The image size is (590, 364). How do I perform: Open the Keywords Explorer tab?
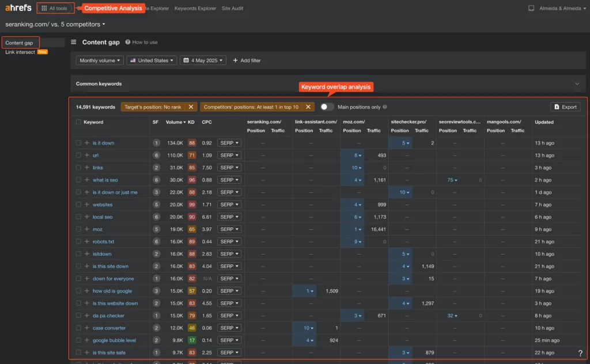[195, 9]
